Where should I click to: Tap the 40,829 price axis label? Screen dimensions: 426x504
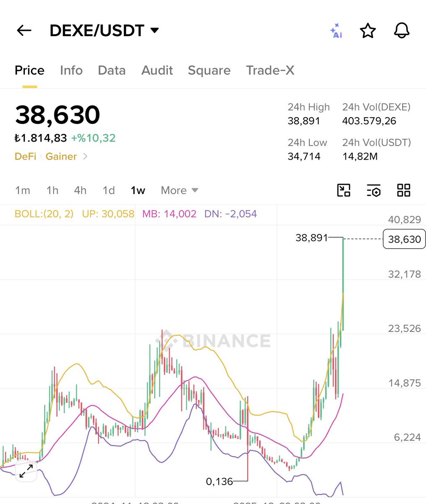click(x=405, y=219)
